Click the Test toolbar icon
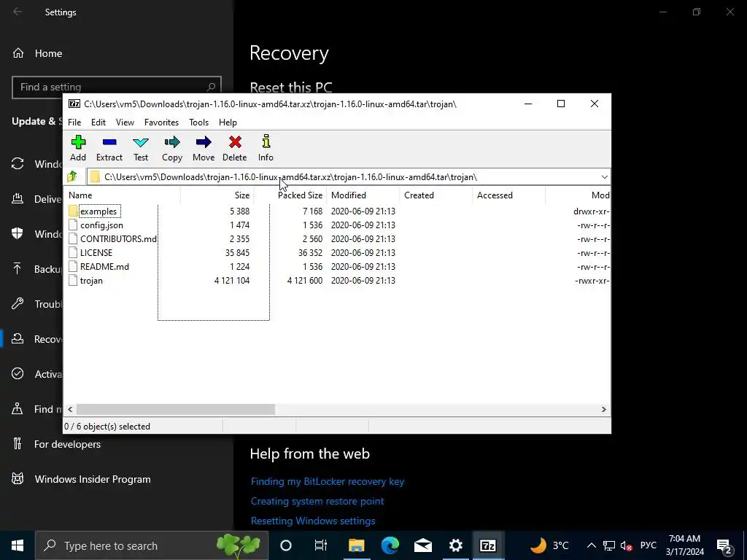747x560 pixels. click(x=141, y=142)
